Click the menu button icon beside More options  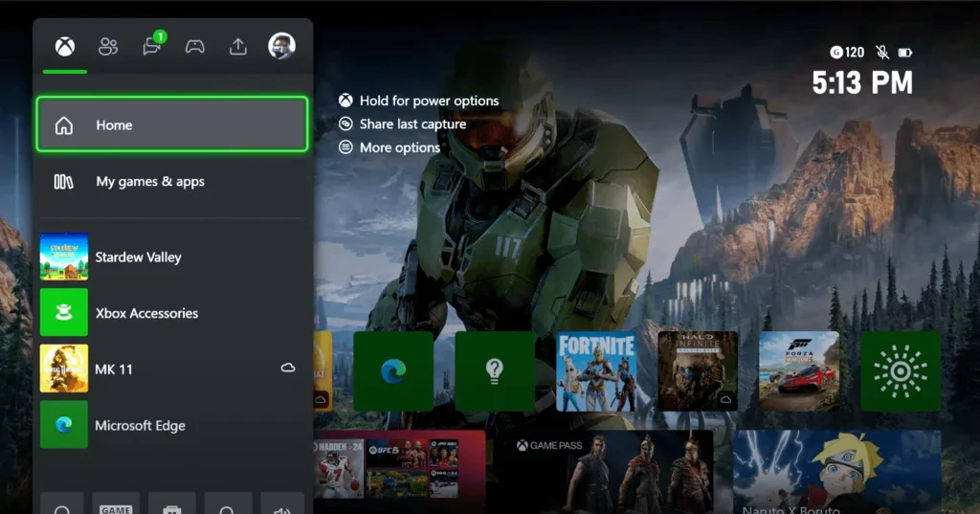(345, 147)
